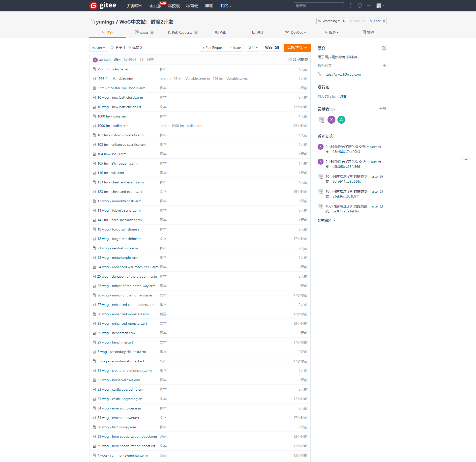Open the green A contributor avatar
Viewport: 476px width, 462px height.
(x=341, y=120)
